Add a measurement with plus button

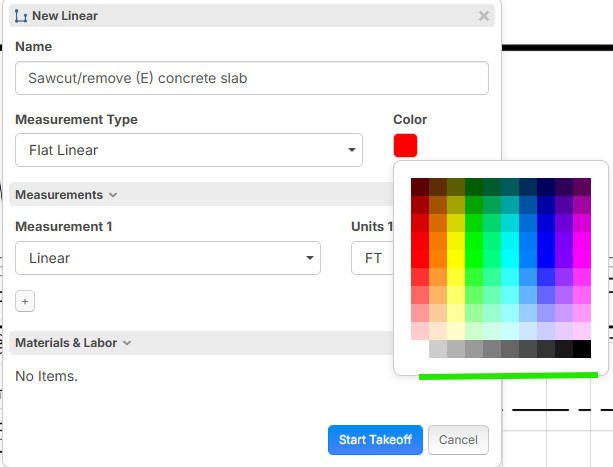[x=25, y=301]
